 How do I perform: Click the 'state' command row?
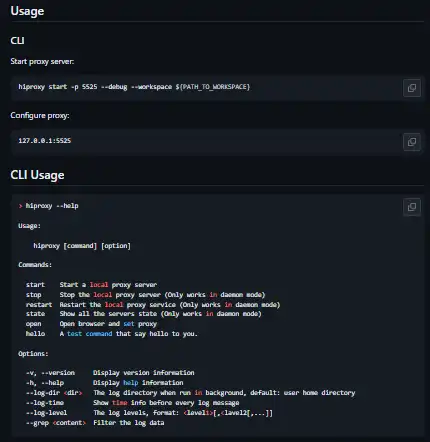[x=144, y=314]
